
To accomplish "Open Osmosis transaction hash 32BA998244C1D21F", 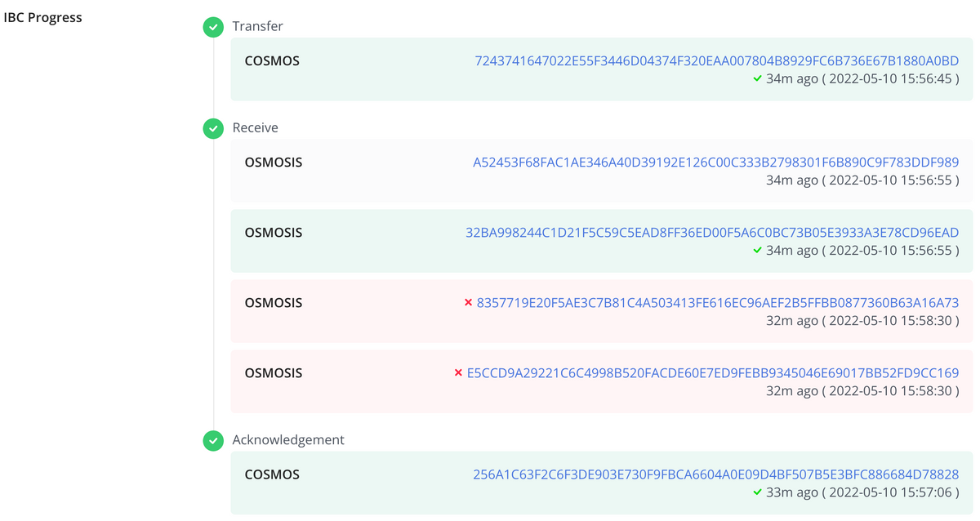I will click(x=712, y=232).
